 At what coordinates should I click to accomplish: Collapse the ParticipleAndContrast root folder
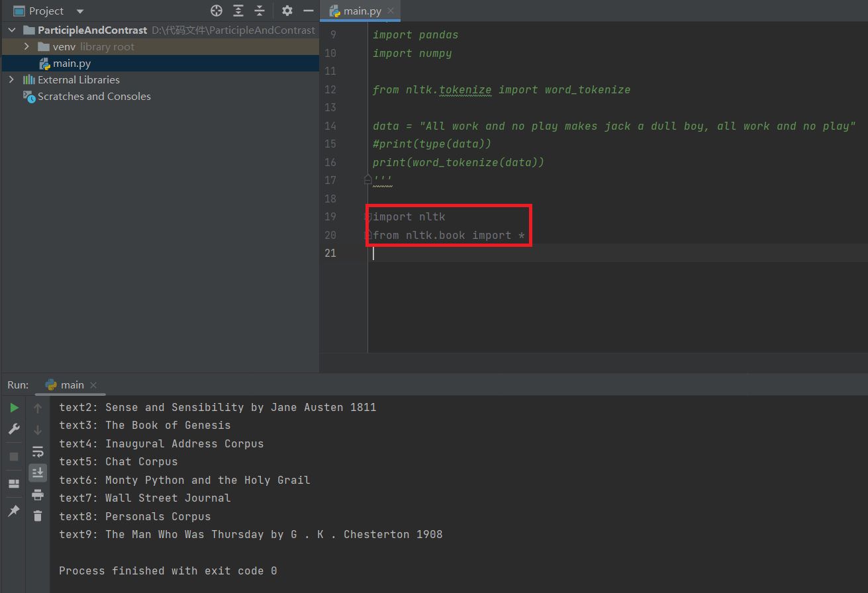(x=11, y=30)
